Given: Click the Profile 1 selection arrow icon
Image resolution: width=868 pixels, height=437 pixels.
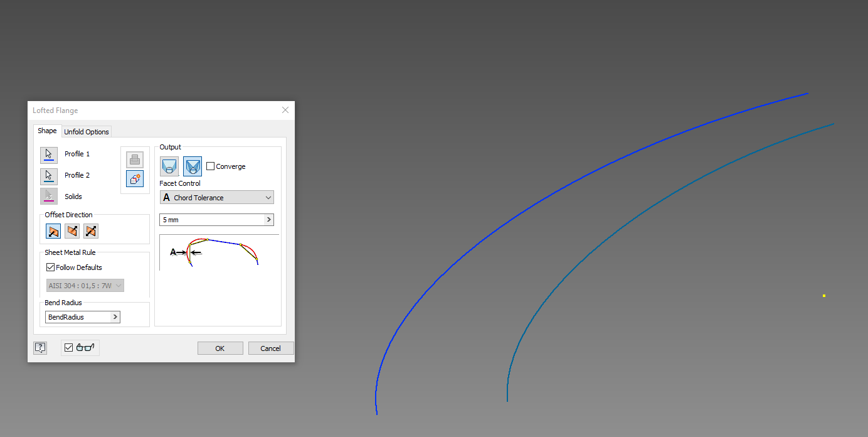Looking at the screenshot, I should 49,154.
